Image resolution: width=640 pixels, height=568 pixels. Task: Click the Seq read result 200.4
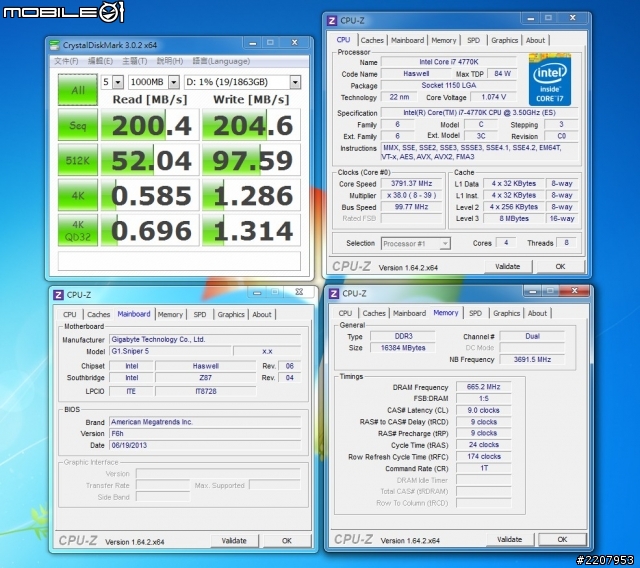pyautogui.click(x=150, y=125)
